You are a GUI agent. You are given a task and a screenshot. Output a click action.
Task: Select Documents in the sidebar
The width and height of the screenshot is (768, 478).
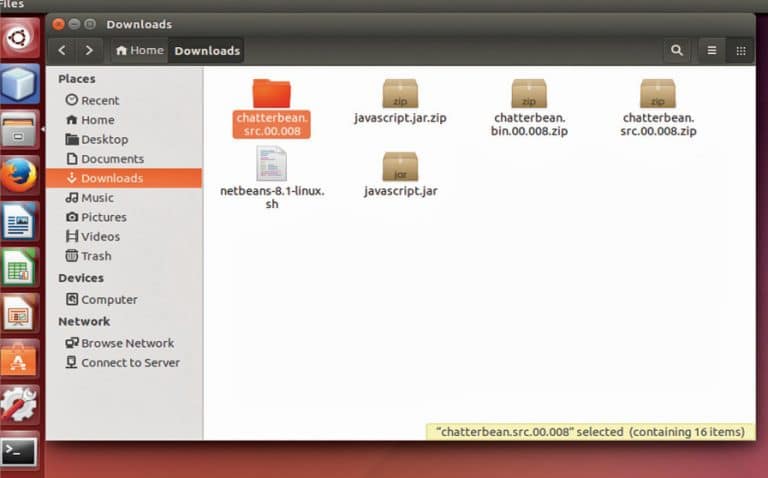coord(111,159)
